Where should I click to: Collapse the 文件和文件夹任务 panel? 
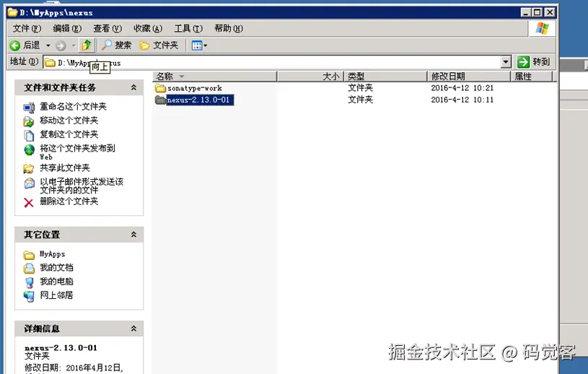(133, 87)
